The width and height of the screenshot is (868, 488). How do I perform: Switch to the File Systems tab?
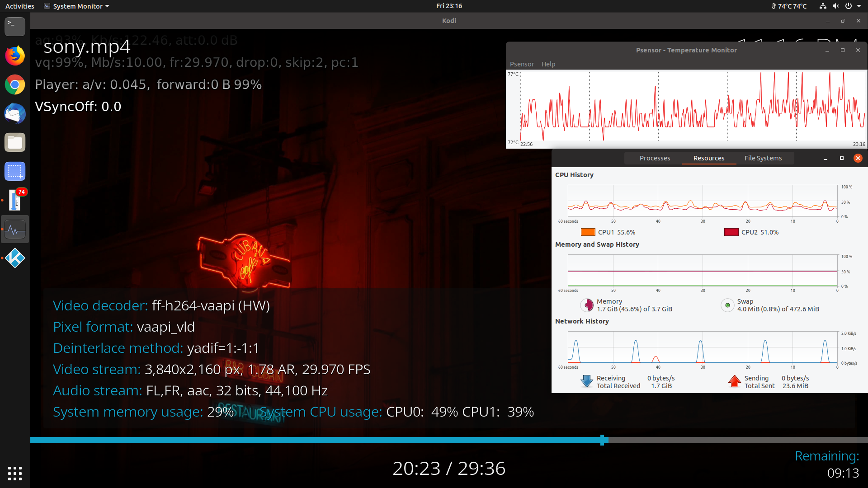tap(763, 158)
